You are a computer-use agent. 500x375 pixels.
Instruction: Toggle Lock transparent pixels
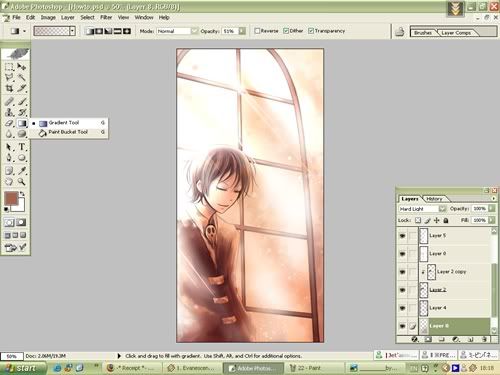click(x=418, y=220)
